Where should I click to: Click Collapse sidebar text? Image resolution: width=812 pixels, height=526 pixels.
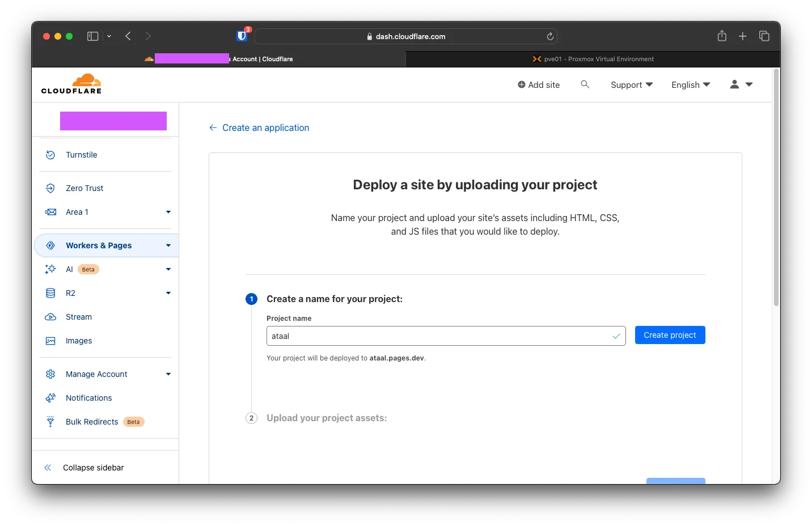pos(94,468)
